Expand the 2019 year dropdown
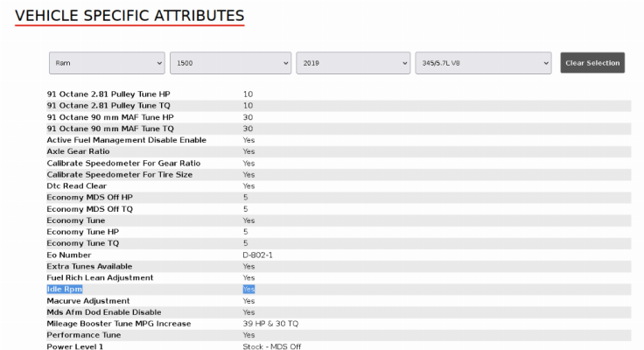Image resolution: width=644 pixels, height=350 pixels. pyautogui.click(x=353, y=63)
